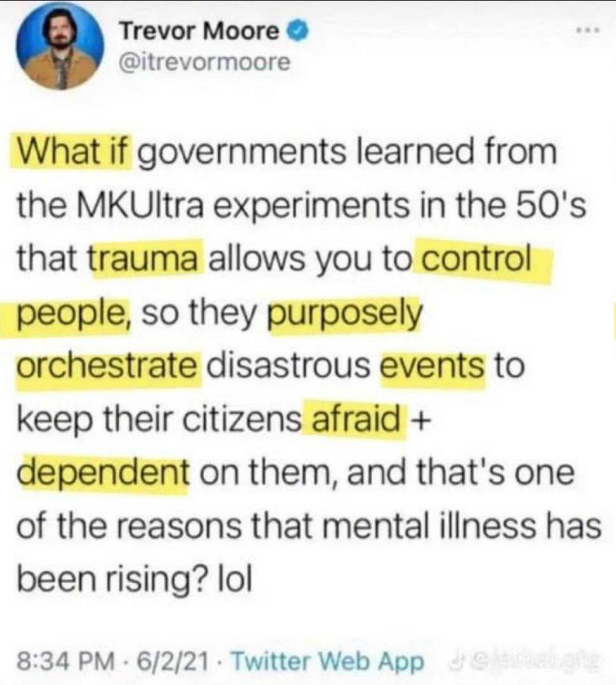The width and height of the screenshot is (616, 685).
Task: Open the @itrevormoore handle link
Action: 204,62
